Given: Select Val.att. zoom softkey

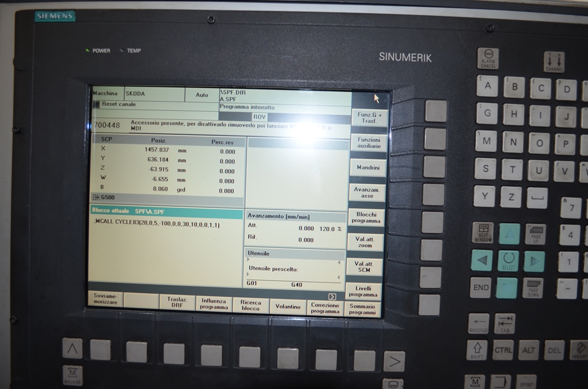Looking at the screenshot, I should 365,242.
